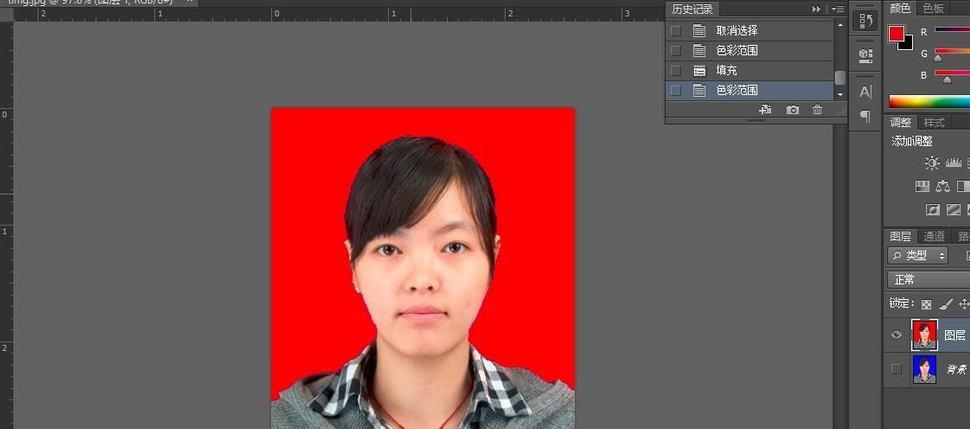Set history brush source for 取消选择
The height and width of the screenshot is (429, 970).
coord(676,30)
